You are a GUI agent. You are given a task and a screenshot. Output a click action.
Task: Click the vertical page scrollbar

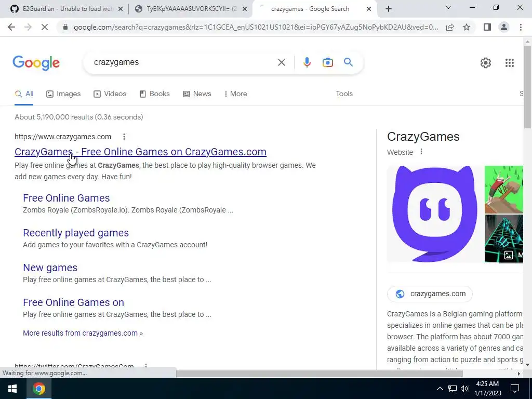click(x=528, y=87)
